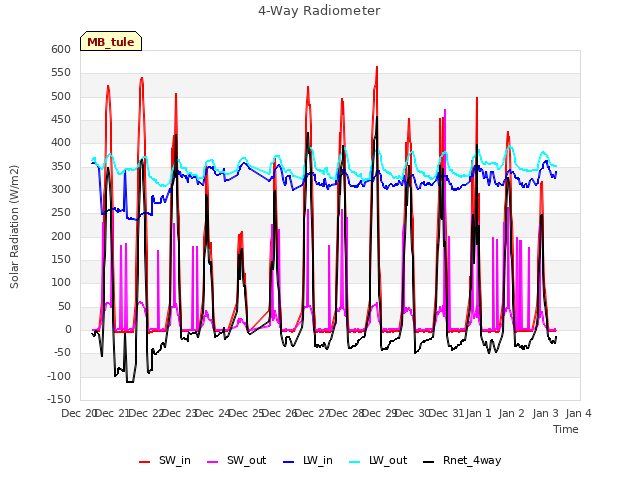This screenshot has height=480, width=640.
Task: Click the cyan LW_out legend color marker
Action: point(355,462)
